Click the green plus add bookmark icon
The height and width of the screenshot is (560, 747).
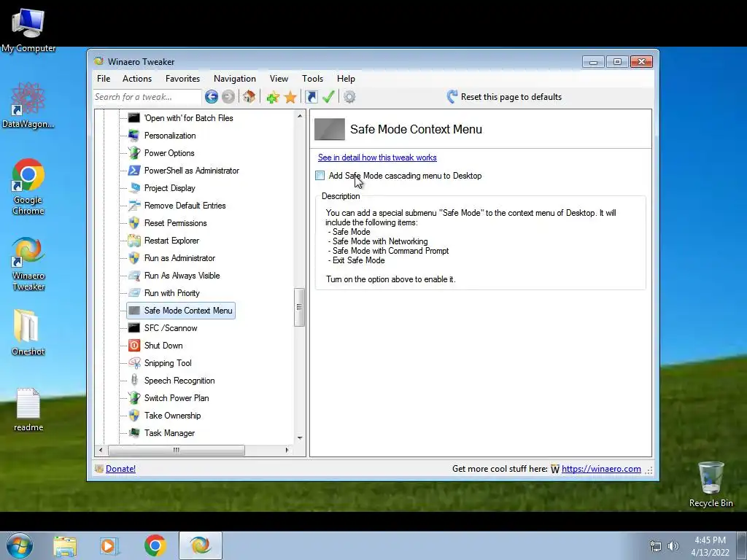point(273,97)
